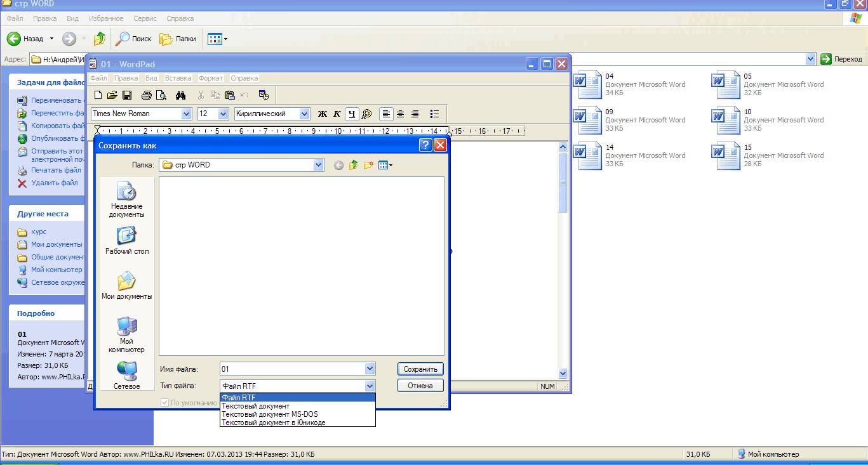The height and width of the screenshot is (465, 868).
Task: Toggle bold (Ж) formatting
Action: [x=322, y=114]
